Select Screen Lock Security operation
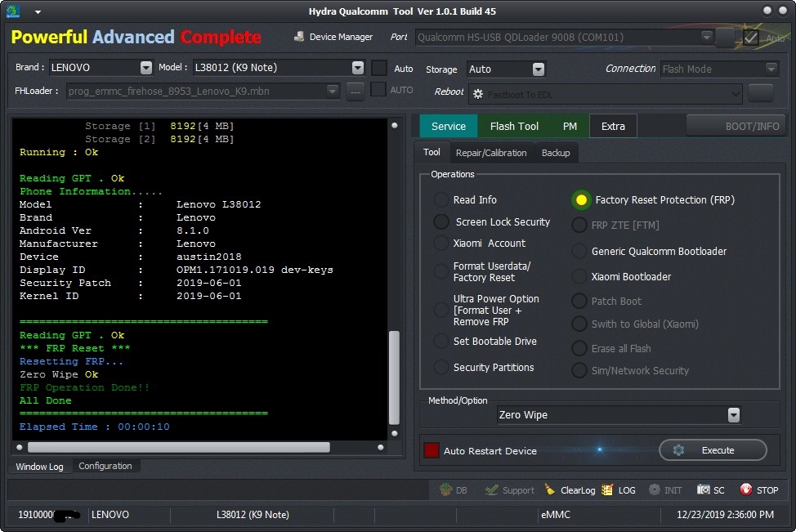796x532 pixels. click(x=441, y=221)
